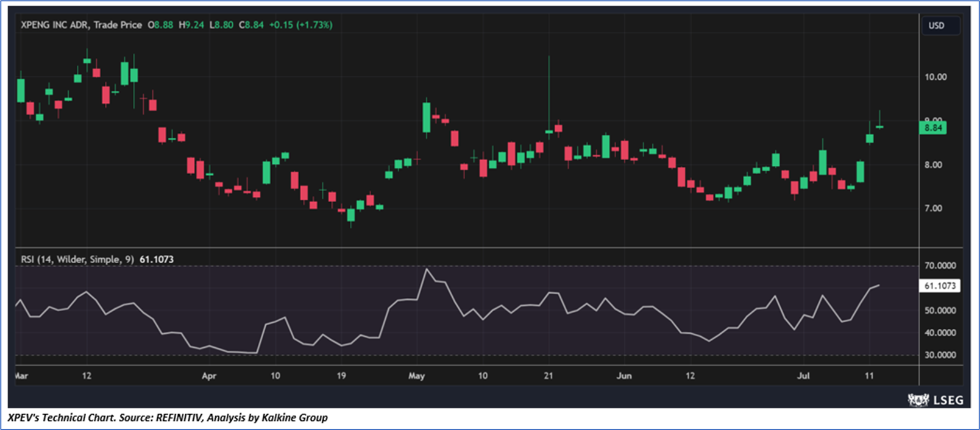Click the green 8.84 current price tag

click(932, 128)
